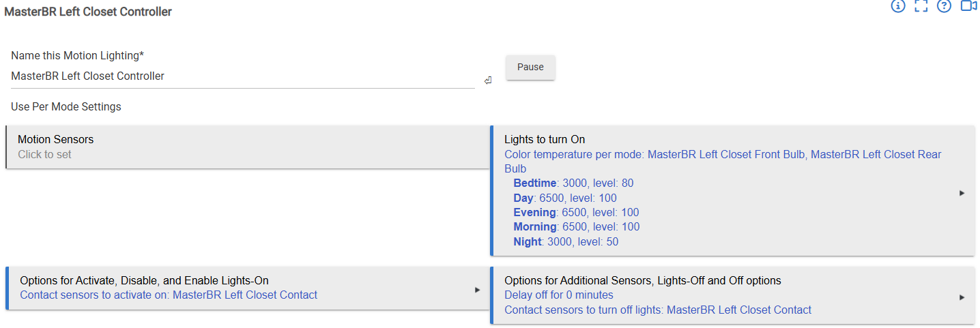The image size is (980, 328).
Task: Expand the Lights to turn On arrow
Action: [x=962, y=193]
